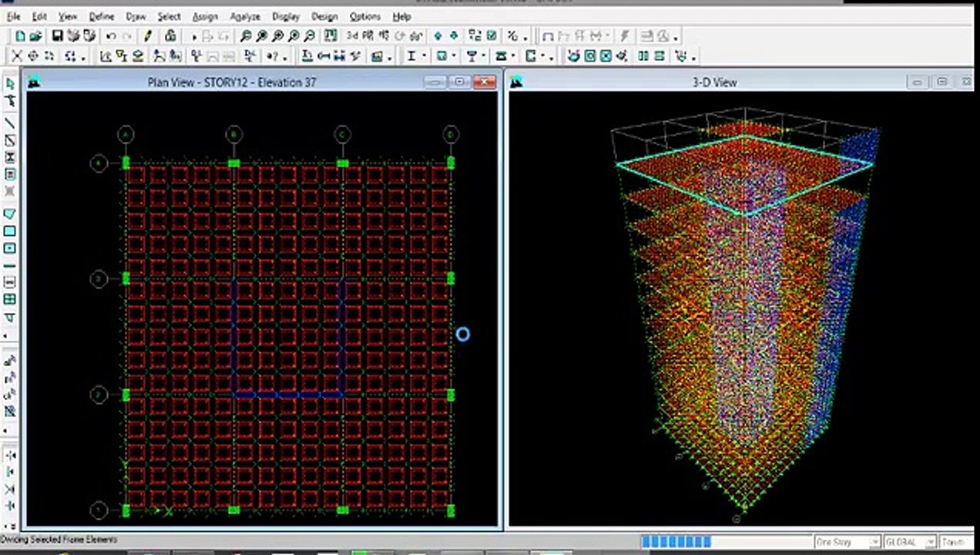Click the 'Dividing Selected Frame Elements' status text

coord(59,540)
